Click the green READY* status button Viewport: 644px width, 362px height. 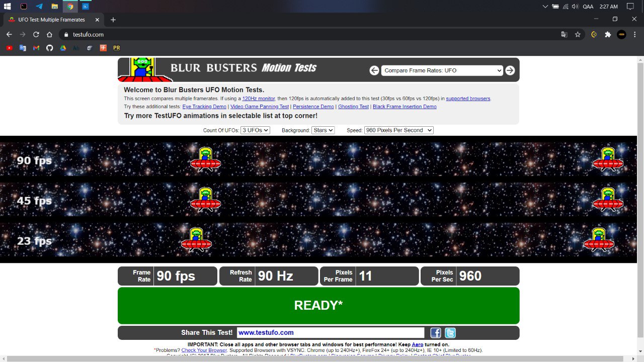pyautogui.click(x=318, y=306)
